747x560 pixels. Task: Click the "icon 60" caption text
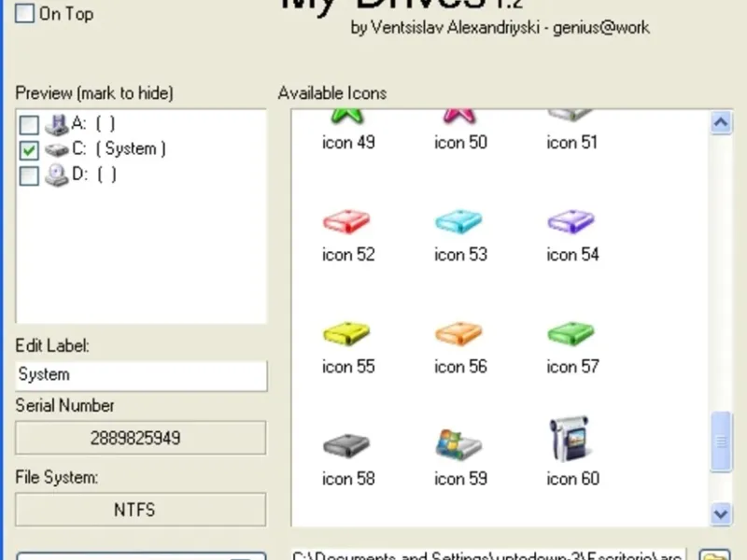pos(572,479)
